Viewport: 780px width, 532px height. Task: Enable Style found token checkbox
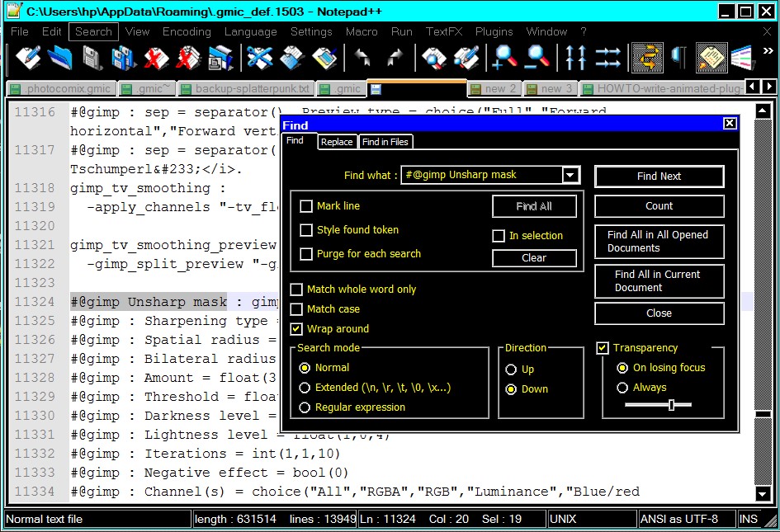306,230
